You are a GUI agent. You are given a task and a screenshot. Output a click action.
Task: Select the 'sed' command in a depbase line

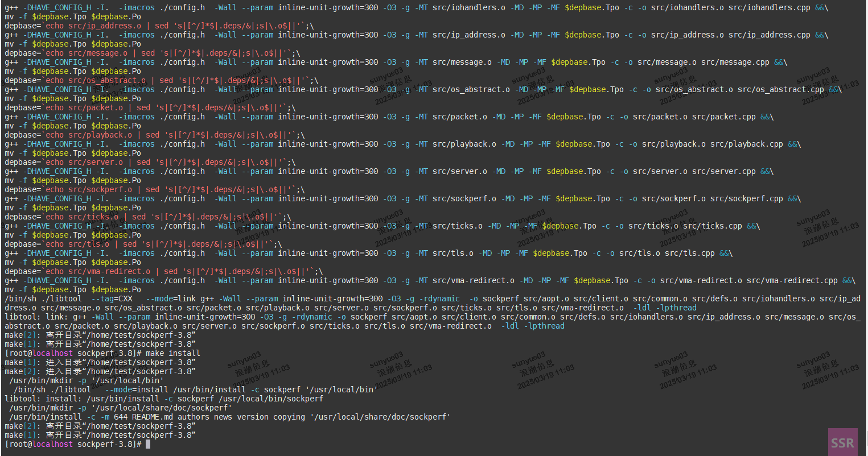click(x=164, y=26)
